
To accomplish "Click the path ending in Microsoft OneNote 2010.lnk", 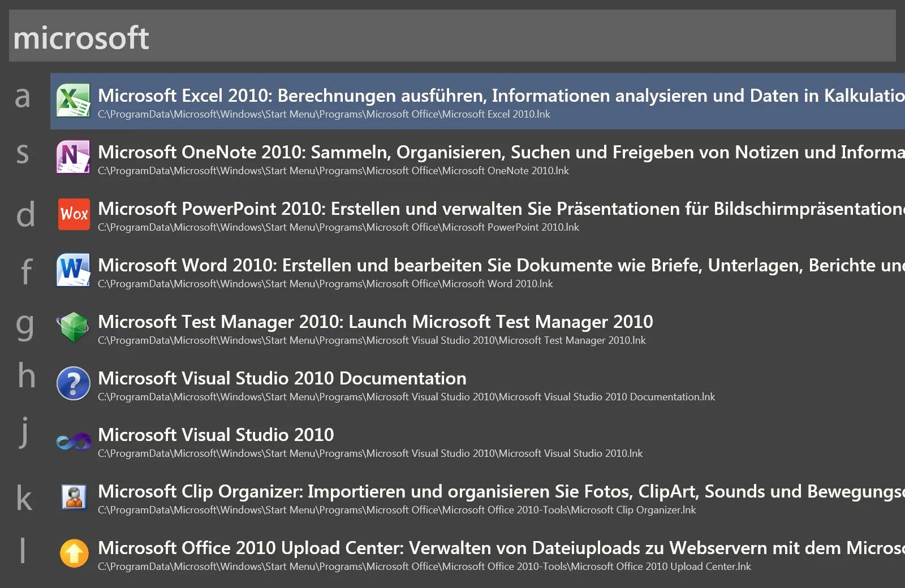I will tap(334, 171).
